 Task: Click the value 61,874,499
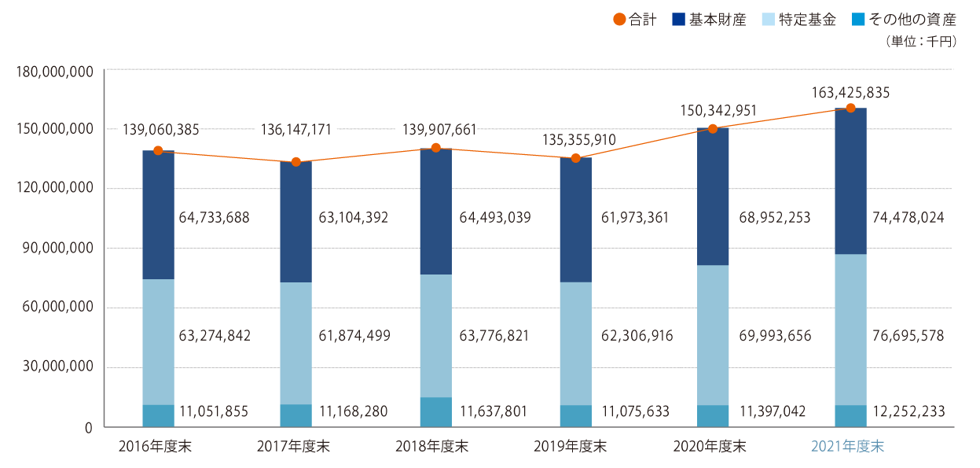pyautogui.click(x=354, y=336)
